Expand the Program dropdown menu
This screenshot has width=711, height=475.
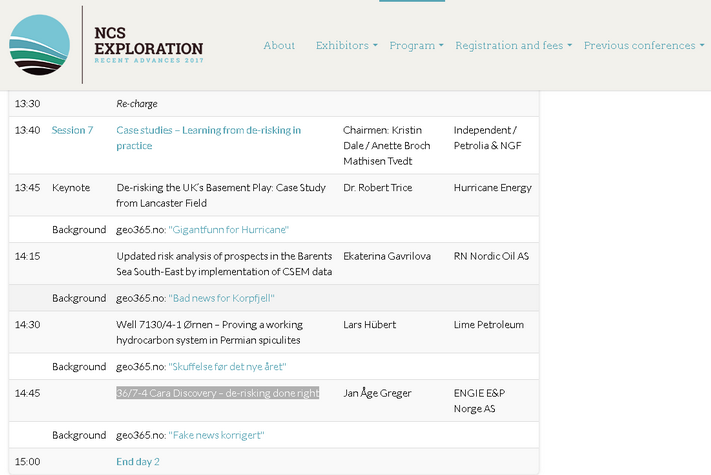pyautogui.click(x=416, y=45)
